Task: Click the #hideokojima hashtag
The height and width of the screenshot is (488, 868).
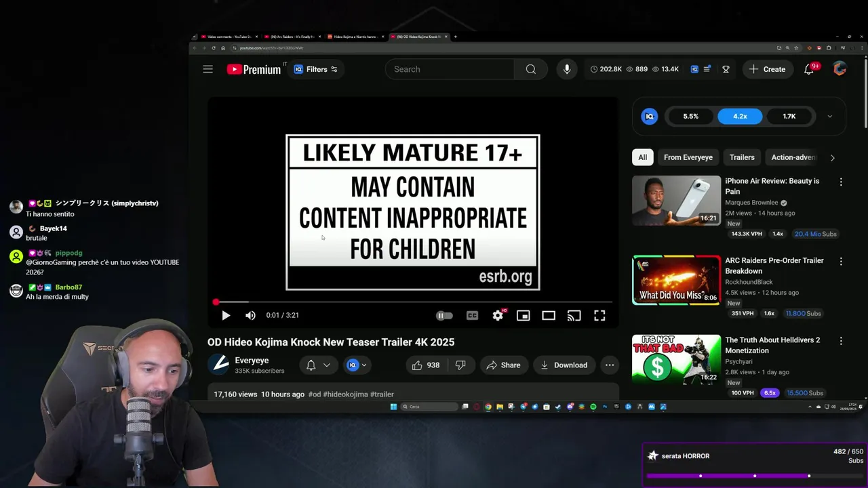Action: pyautogui.click(x=345, y=394)
